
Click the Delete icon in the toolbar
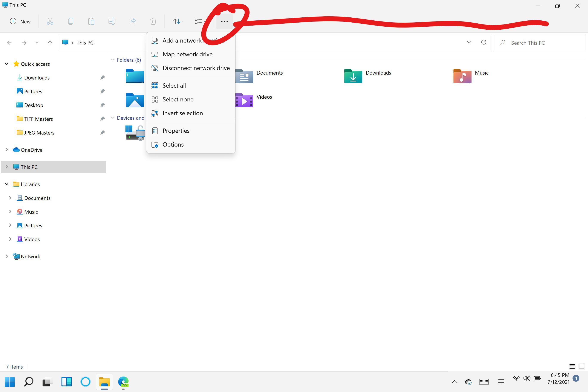pyautogui.click(x=153, y=21)
